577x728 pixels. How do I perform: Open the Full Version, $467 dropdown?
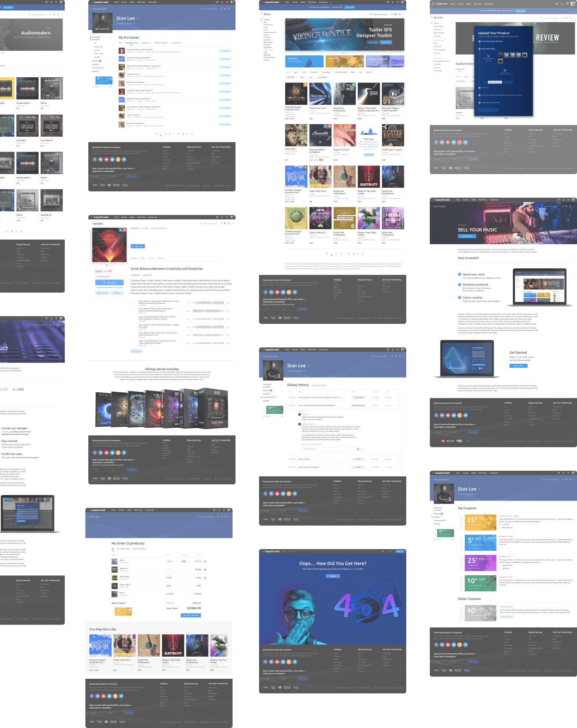(x=110, y=276)
